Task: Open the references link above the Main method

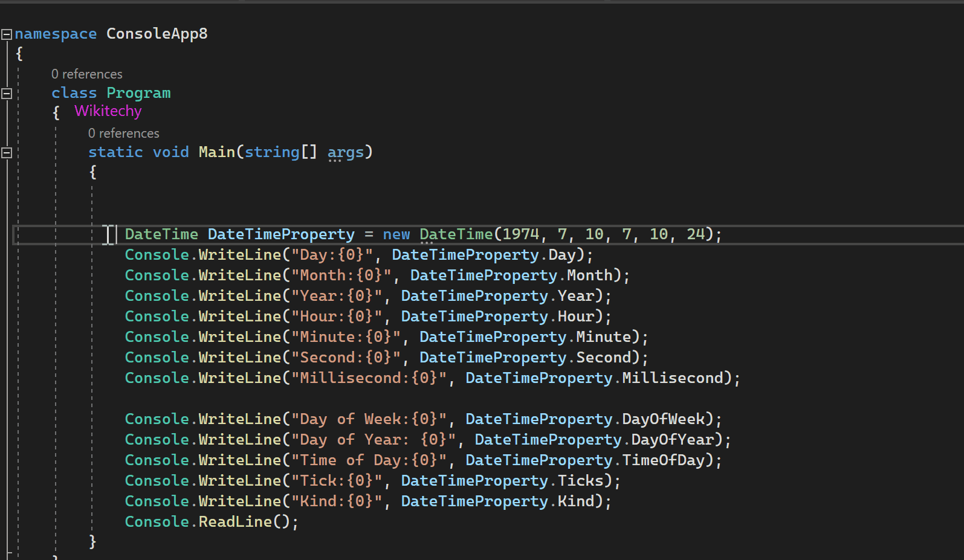Action: tap(123, 134)
